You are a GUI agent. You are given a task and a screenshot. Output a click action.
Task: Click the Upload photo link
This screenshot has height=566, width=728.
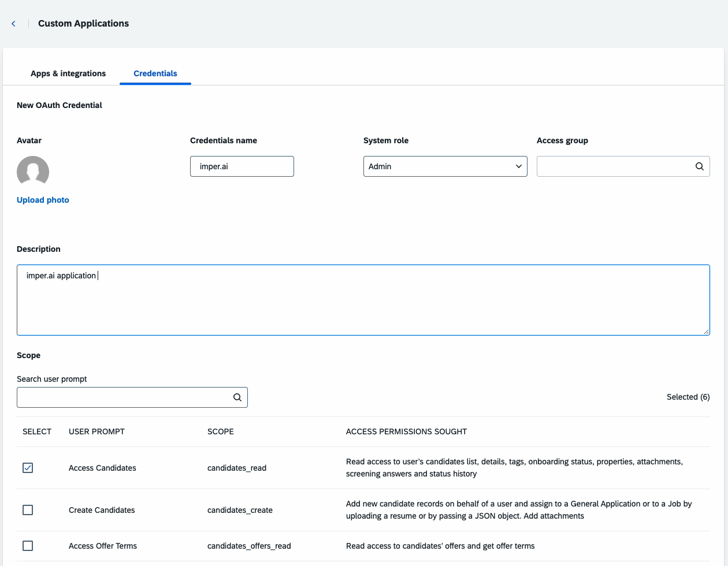click(x=43, y=200)
